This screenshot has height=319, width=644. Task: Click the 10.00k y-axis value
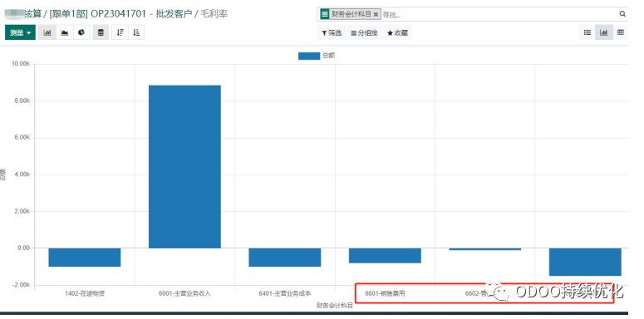click(21, 65)
